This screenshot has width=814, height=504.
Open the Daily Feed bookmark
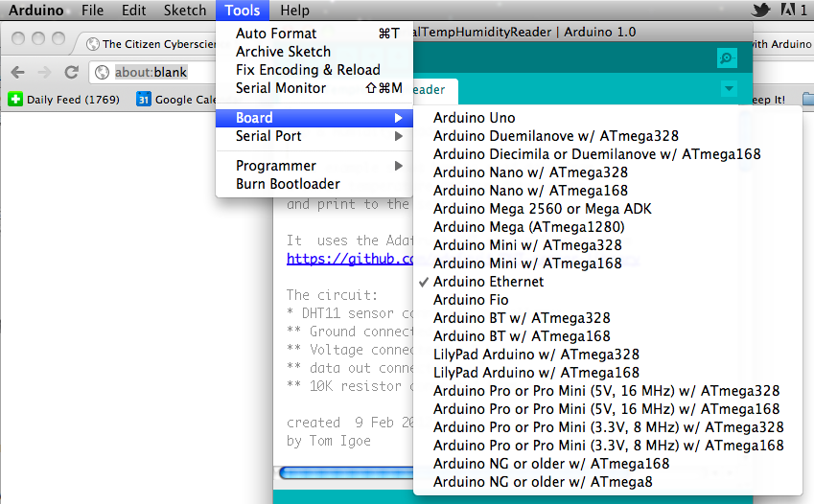(64, 99)
